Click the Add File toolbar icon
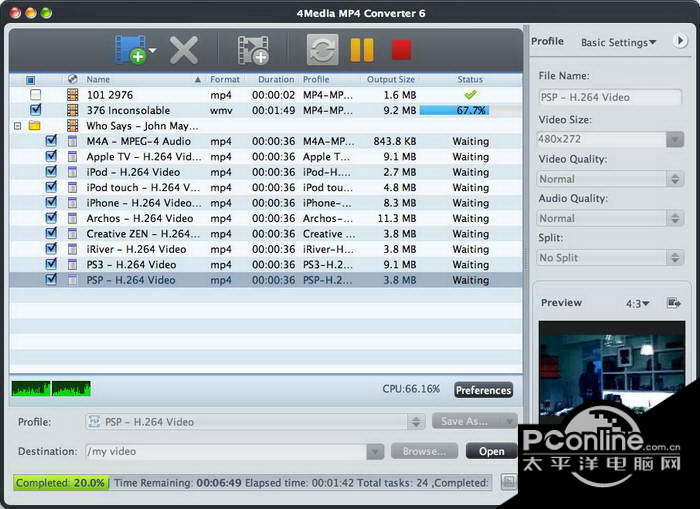Image resolution: width=700 pixels, height=509 pixels. (x=129, y=49)
